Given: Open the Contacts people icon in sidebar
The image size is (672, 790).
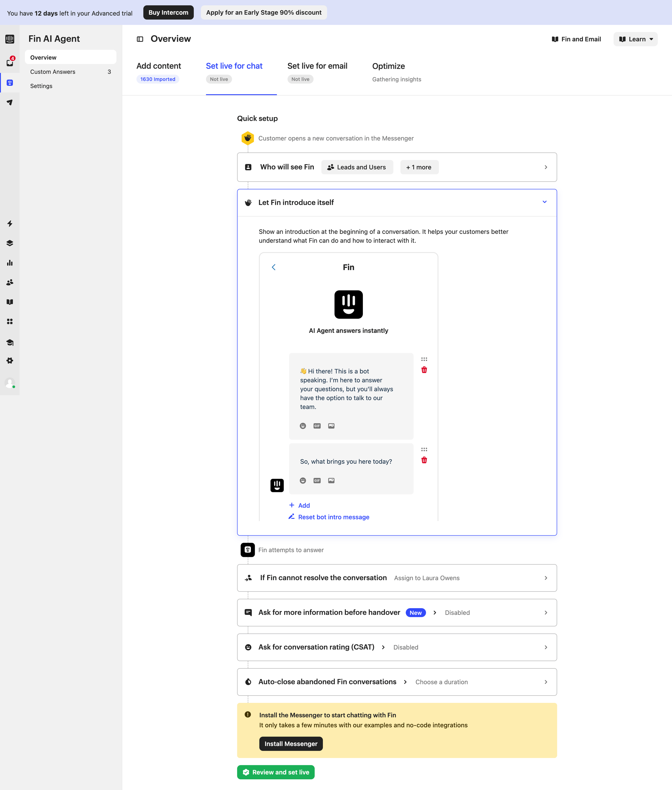Looking at the screenshot, I should coord(10,282).
